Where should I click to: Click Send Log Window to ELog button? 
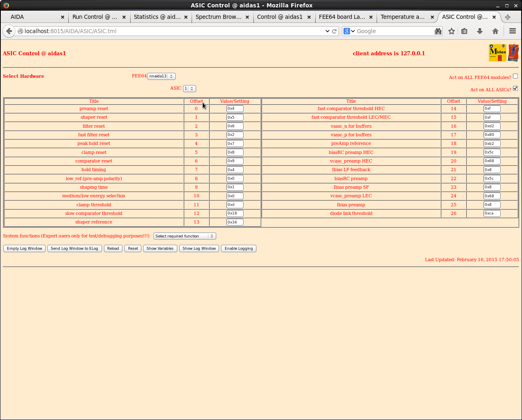(75, 248)
